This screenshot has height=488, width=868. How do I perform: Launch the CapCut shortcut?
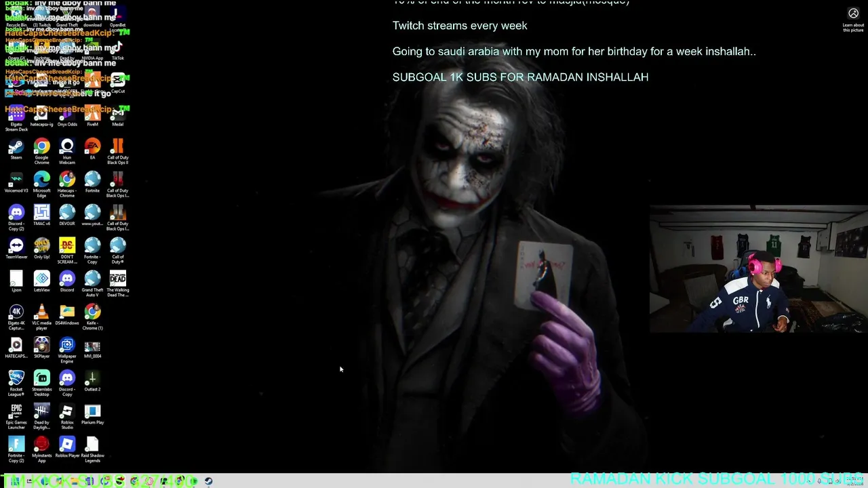117,84
